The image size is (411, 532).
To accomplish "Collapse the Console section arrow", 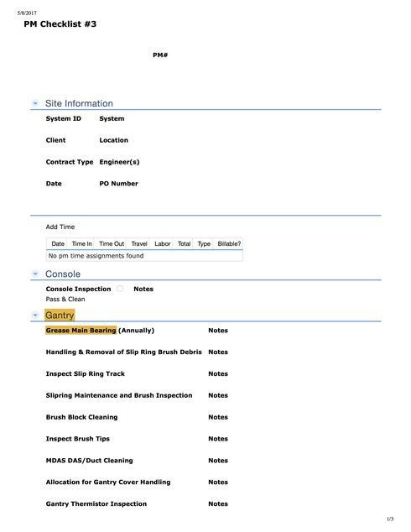I will pyautogui.click(x=35, y=274).
